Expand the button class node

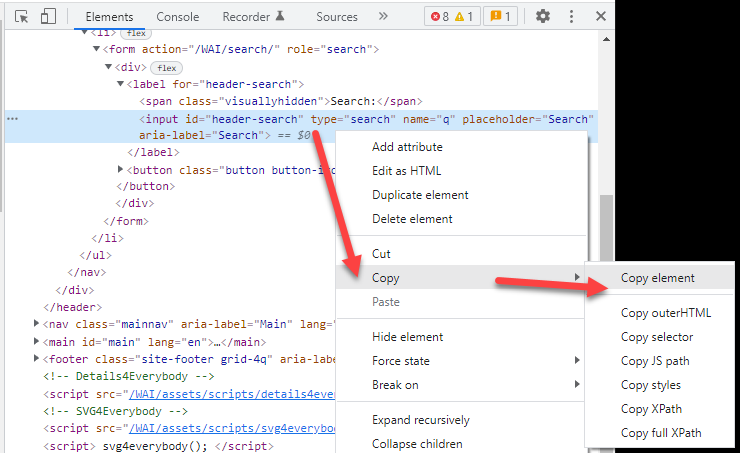pos(120,169)
